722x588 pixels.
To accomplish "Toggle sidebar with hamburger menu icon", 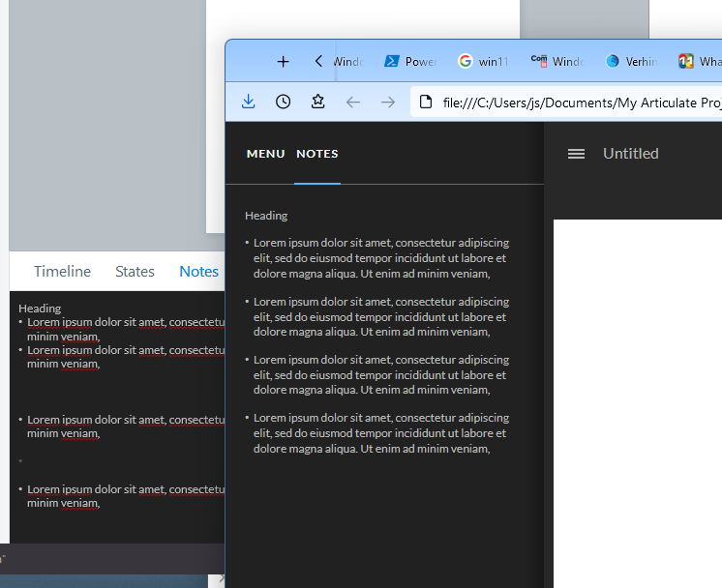I will (x=576, y=154).
